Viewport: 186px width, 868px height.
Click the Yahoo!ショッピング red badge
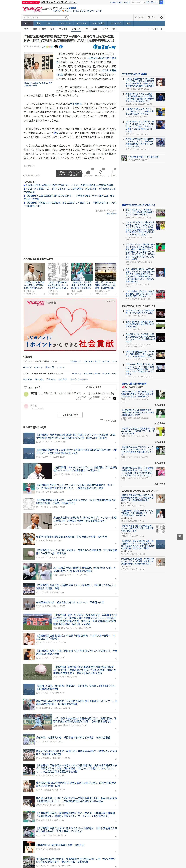[31, 2]
